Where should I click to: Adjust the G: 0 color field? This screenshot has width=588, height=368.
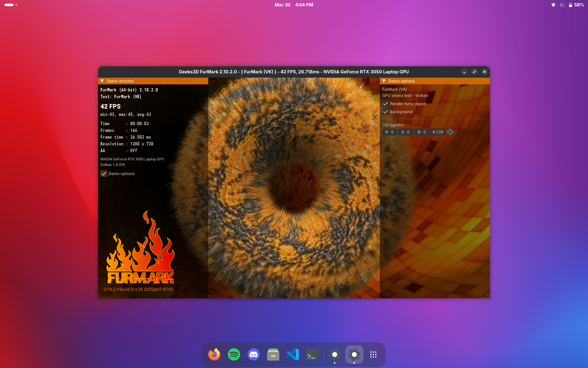[405, 132]
